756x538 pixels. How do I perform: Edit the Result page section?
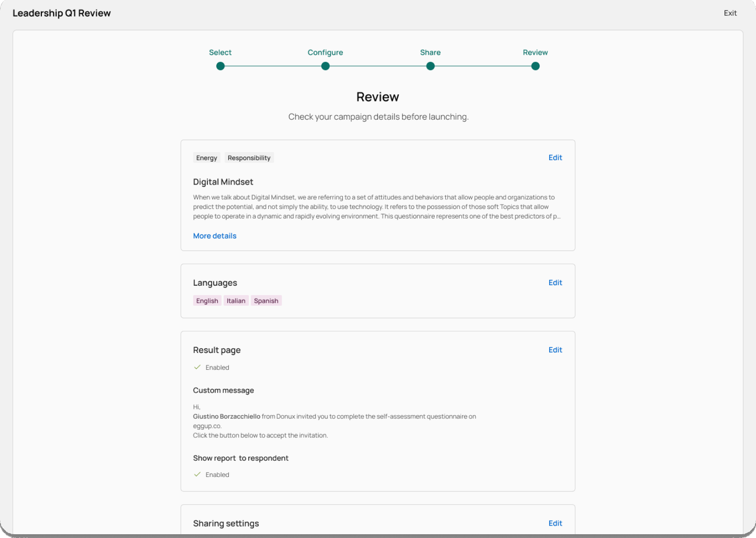click(555, 350)
